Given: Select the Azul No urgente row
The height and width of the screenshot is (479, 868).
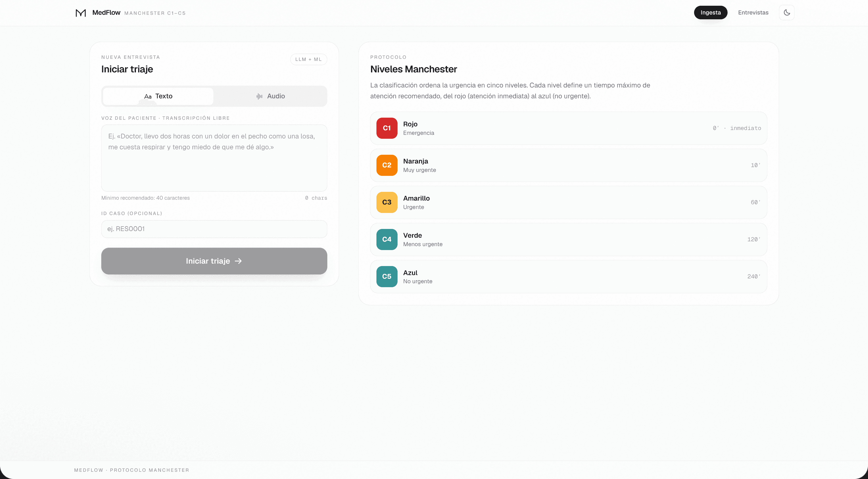Looking at the screenshot, I should click(568, 277).
